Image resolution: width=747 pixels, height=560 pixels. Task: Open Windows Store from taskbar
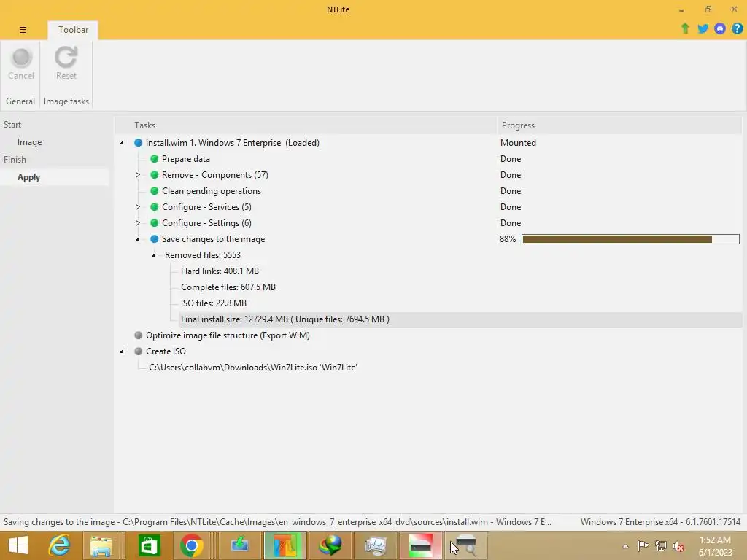149,545
